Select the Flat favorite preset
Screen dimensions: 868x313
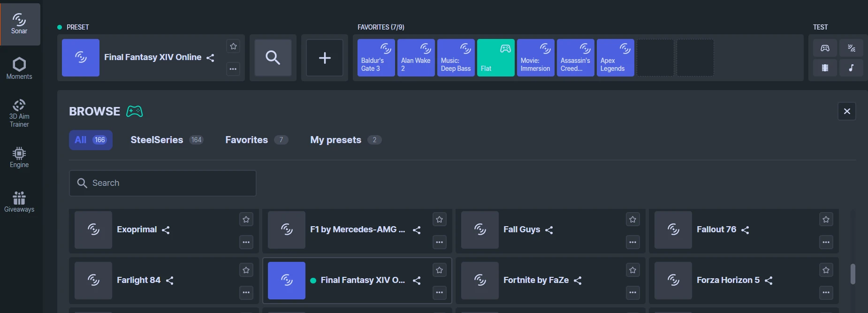[x=496, y=58]
